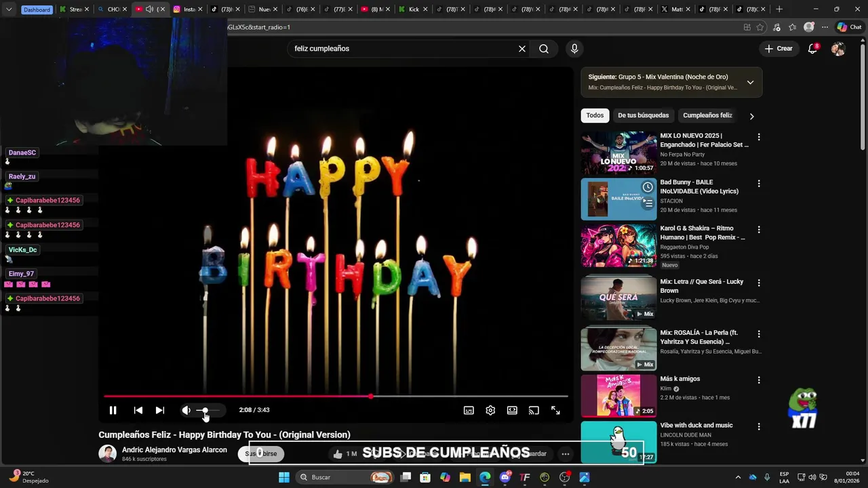Viewport: 868px width, 488px height.
Task: Open Karol G & Shakira Ritmo Humano title
Action: (703, 233)
